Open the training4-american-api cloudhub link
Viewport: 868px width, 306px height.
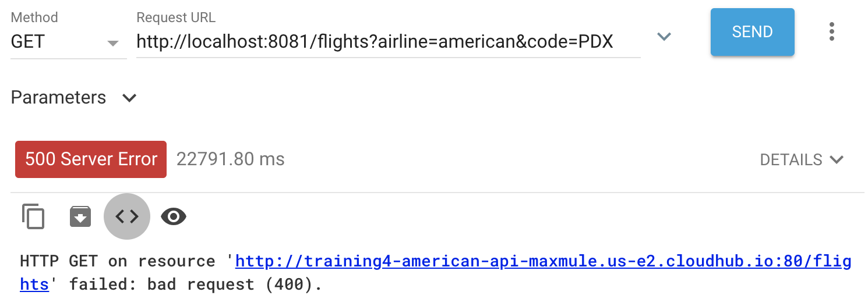[x=543, y=261]
